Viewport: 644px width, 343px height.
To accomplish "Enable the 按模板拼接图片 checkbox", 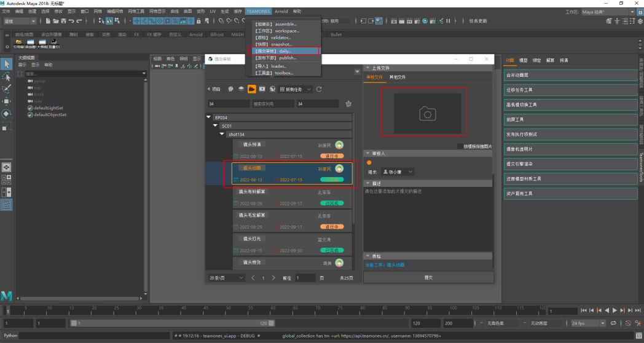I will (x=460, y=146).
